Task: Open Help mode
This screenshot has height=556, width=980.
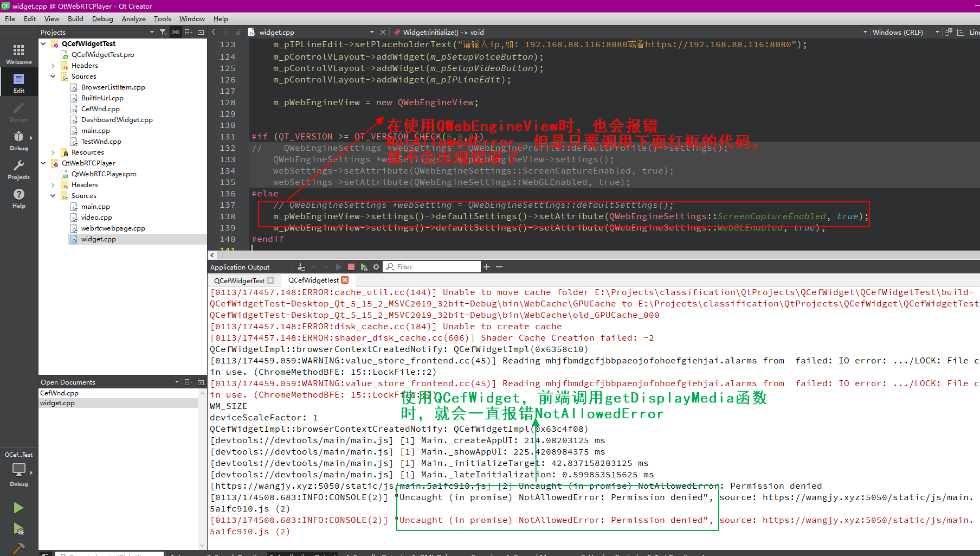Action: click(x=19, y=198)
